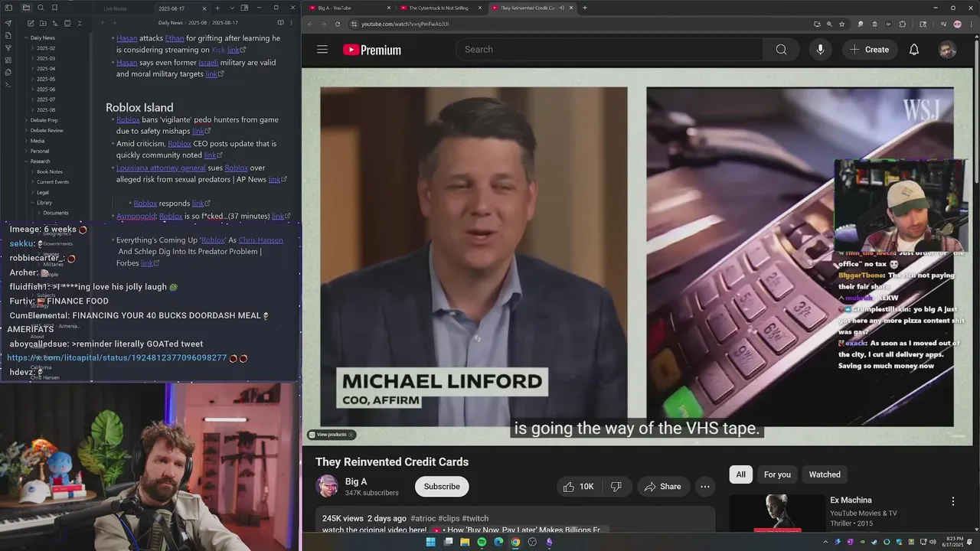Open Obsidian tab list dropdown chevron
The image size is (980, 551).
[x=231, y=8]
